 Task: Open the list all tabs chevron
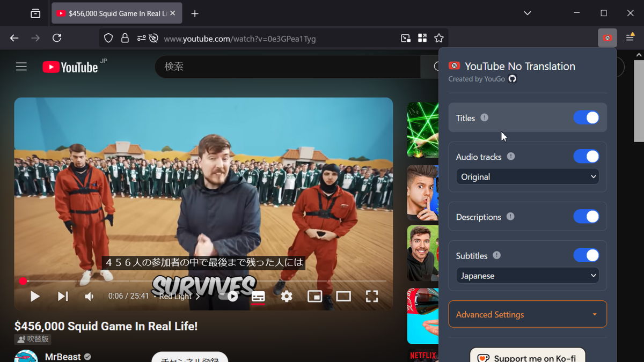(x=528, y=13)
